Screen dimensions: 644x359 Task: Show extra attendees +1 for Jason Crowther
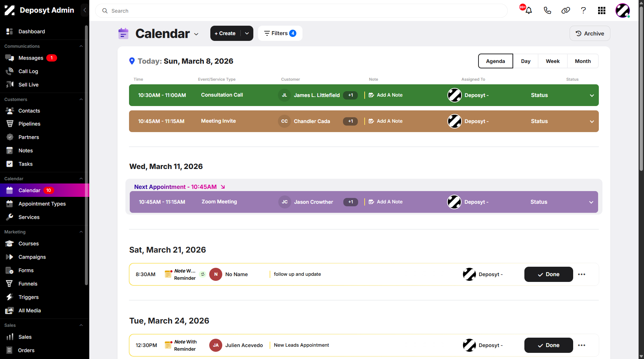[x=351, y=202]
